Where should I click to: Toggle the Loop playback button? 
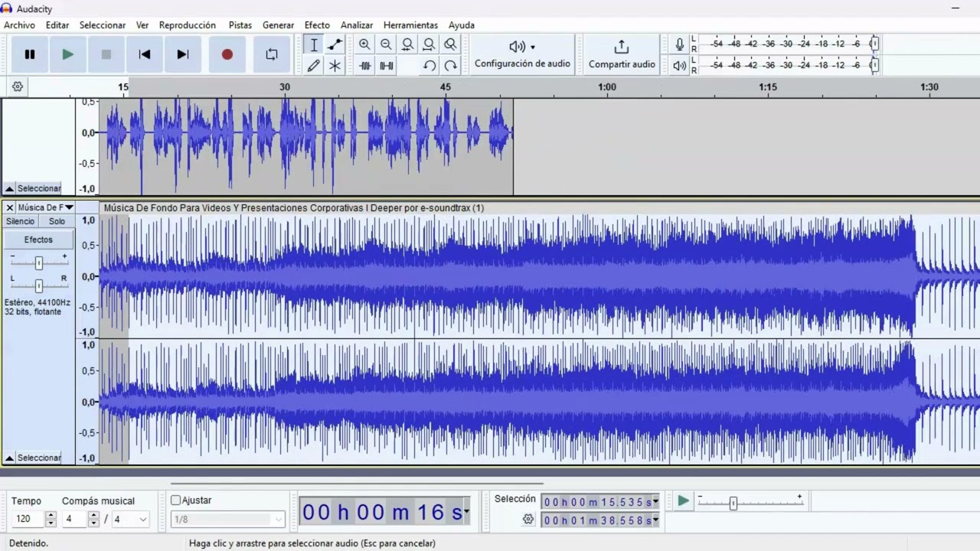pyautogui.click(x=272, y=54)
